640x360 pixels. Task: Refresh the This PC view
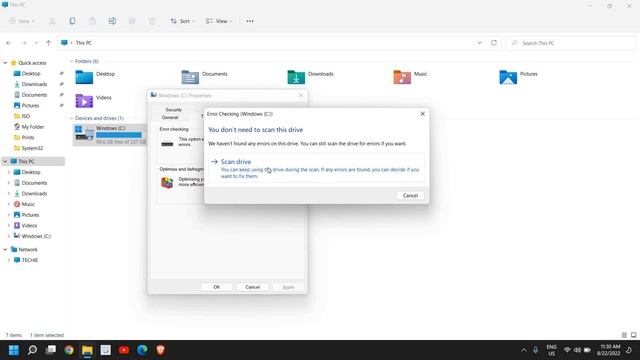(494, 43)
